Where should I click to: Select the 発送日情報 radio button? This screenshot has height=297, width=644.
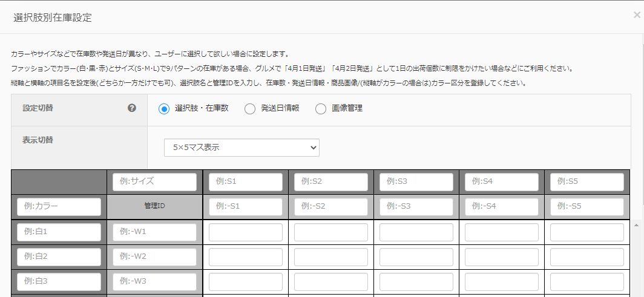pos(250,109)
